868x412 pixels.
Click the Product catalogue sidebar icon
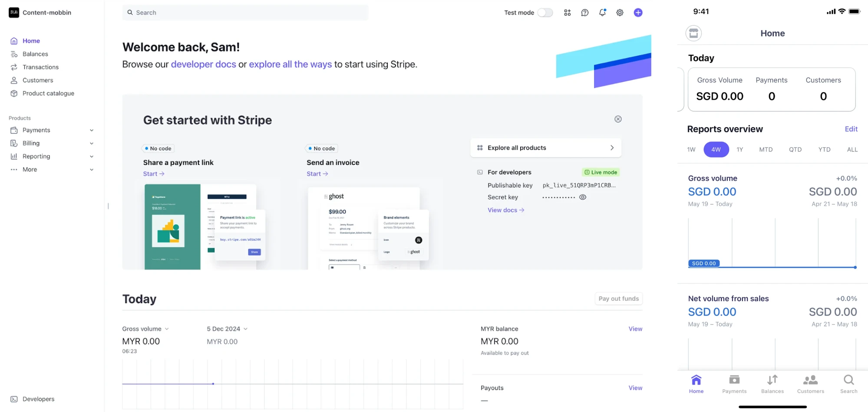14,93
